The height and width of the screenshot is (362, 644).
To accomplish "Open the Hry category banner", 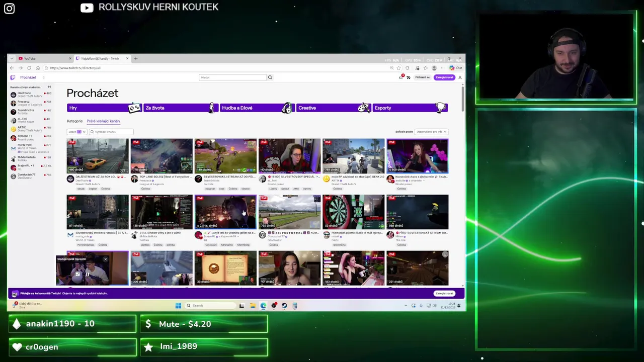I will pyautogui.click(x=104, y=108).
